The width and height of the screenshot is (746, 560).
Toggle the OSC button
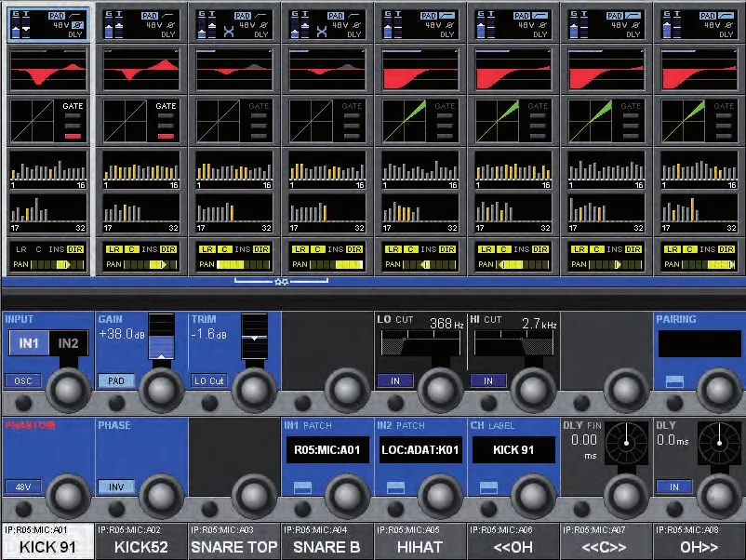click(23, 380)
